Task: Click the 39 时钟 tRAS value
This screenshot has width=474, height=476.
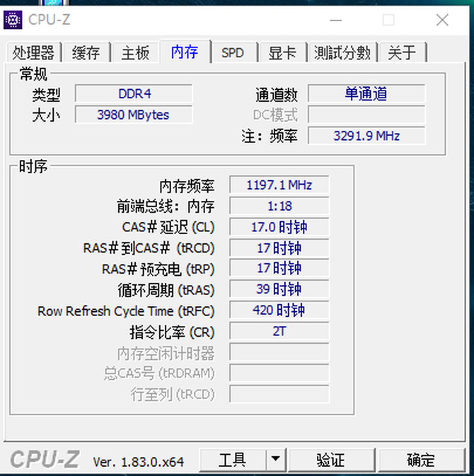Action: click(x=279, y=289)
